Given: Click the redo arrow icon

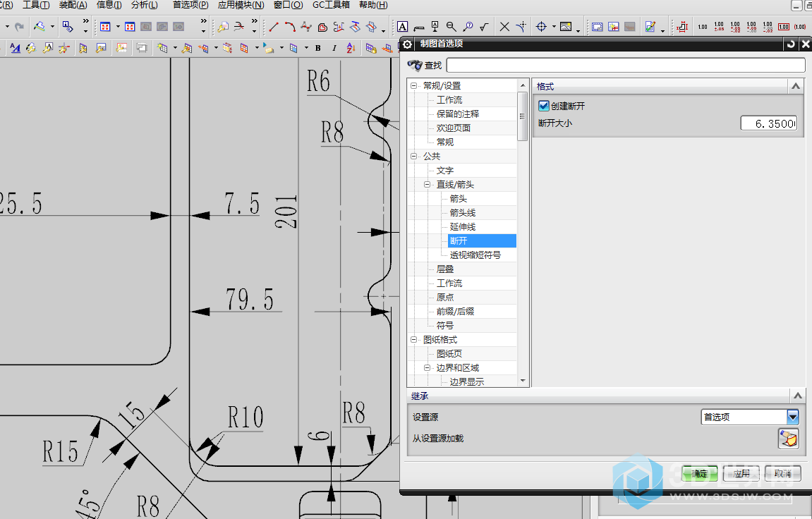Looking at the screenshot, I should 19,26.
